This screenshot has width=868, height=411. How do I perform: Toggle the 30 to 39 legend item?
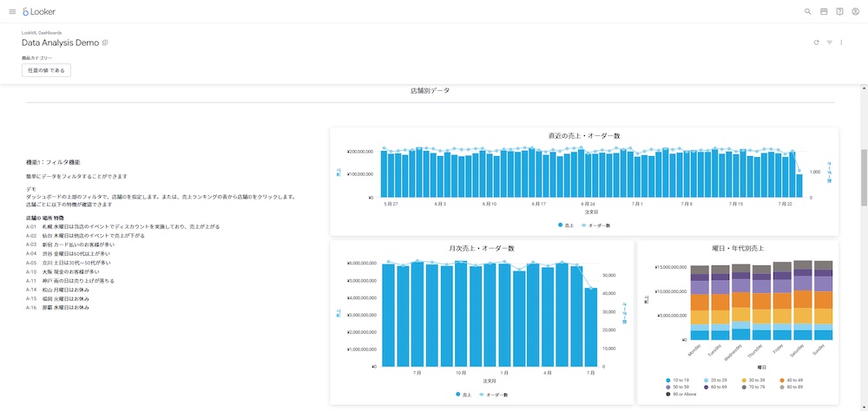tap(753, 380)
